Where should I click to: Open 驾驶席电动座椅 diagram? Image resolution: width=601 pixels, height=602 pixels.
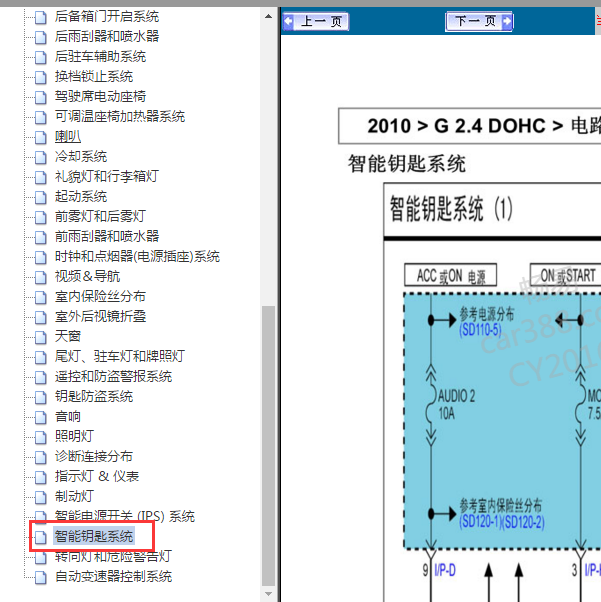(100, 96)
